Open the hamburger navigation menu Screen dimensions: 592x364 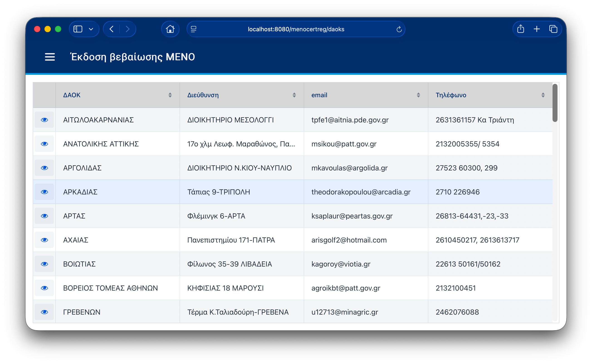[x=50, y=57]
